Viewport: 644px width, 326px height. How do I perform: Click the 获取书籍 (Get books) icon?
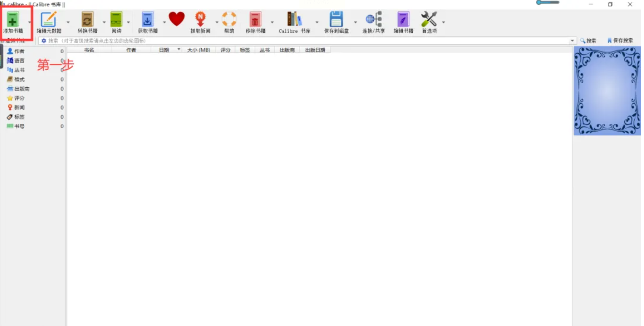(147, 19)
